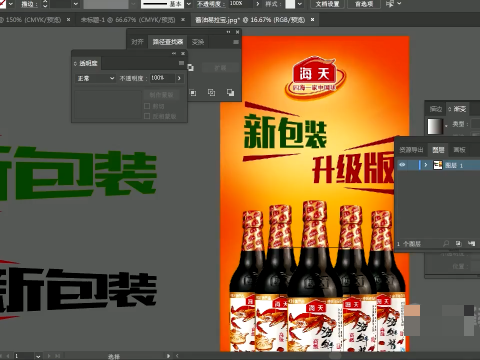Click the locate object magnifier in Layers panel

(x=446, y=244)
